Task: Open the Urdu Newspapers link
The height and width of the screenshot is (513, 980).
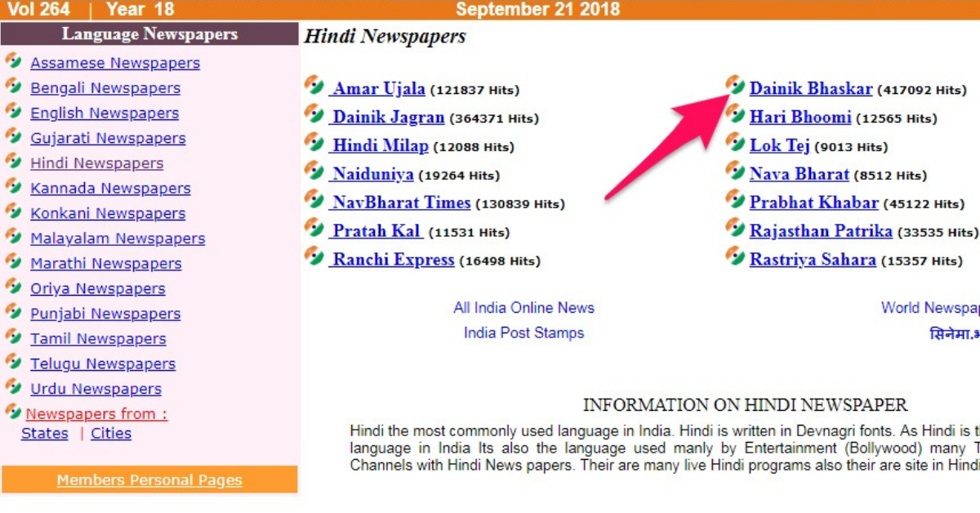Action: (x=96, y=390)
